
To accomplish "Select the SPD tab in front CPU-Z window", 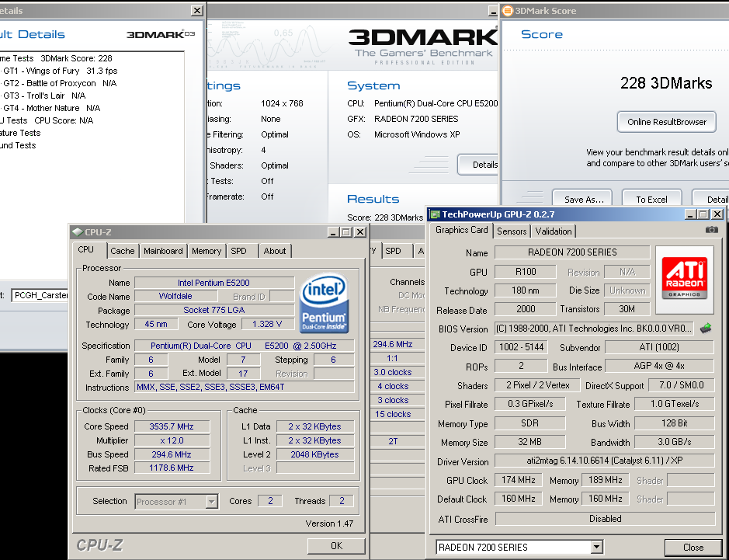I will (x=238, y=251).
